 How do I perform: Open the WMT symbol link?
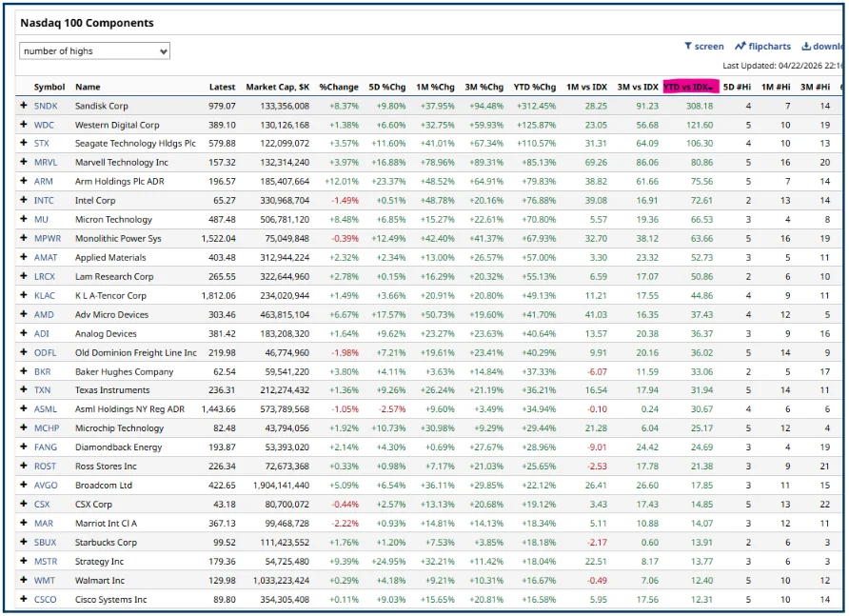[45, 580]
